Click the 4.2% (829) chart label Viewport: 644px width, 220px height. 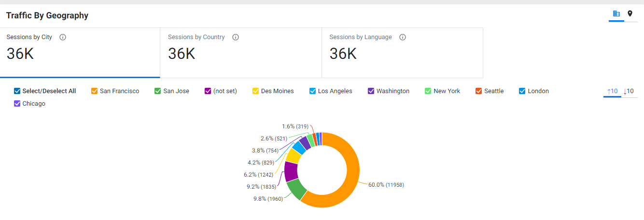[x=261, y=163]
